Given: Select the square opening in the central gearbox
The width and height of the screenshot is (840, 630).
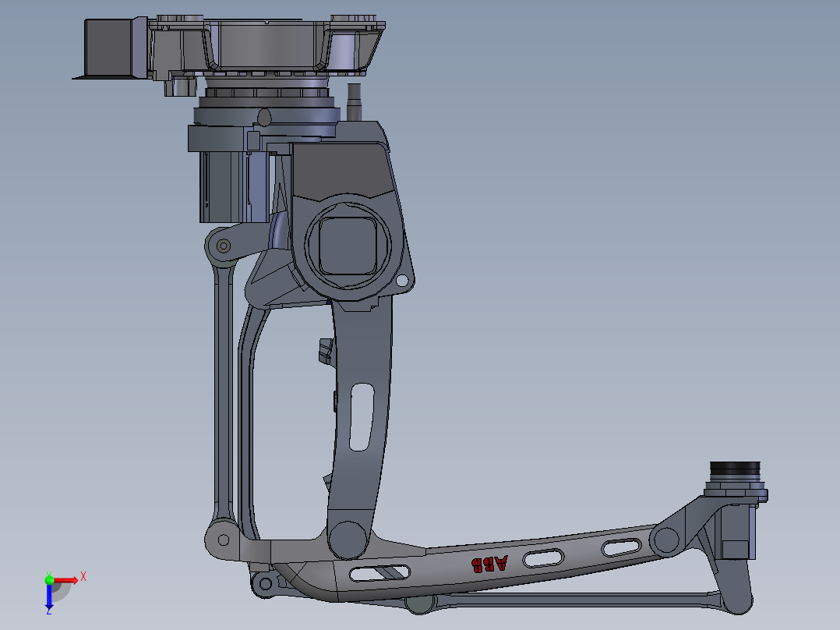Looking at the screenshot, I should point(348,247).
